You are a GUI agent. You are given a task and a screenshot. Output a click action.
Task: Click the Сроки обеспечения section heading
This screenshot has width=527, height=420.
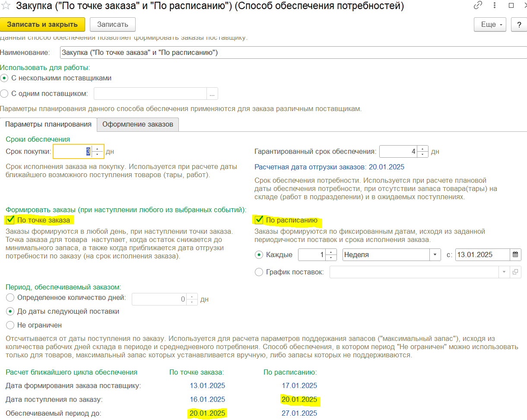[x=38, y=139]
